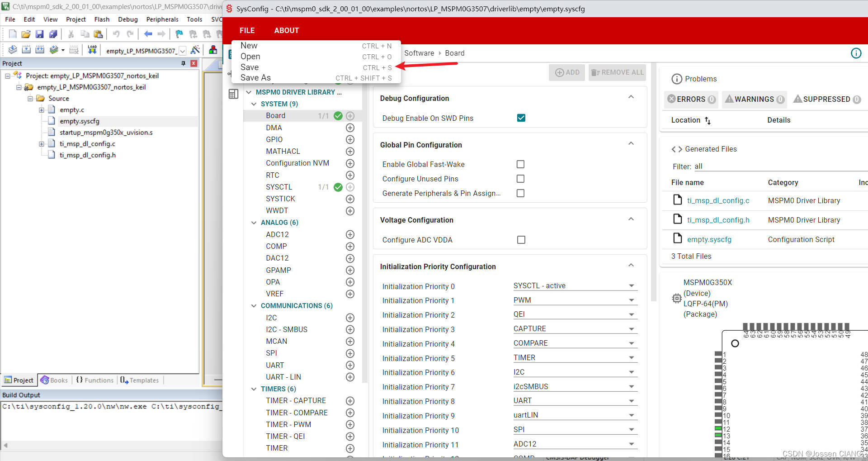Check Configure Unused Pins
Viewport: 868px width, 461px height.
pyautogui.click(x=520, y=179)
